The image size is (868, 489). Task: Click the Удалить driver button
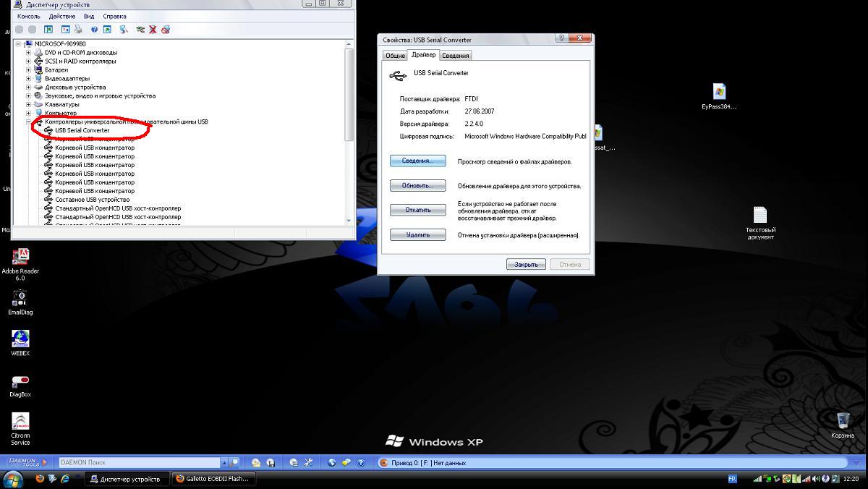pos(417,235)
